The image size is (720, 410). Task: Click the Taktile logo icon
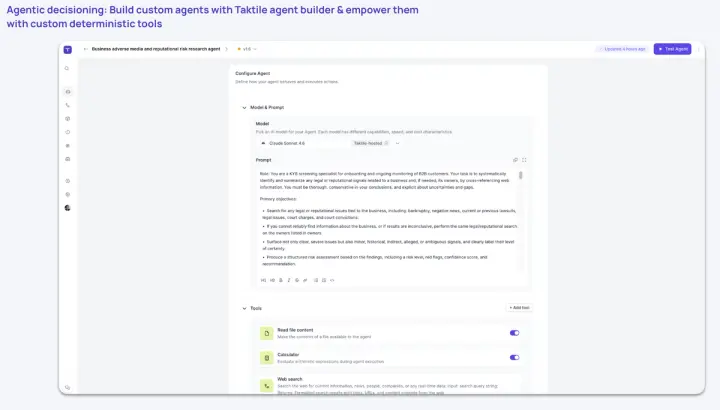68,50
